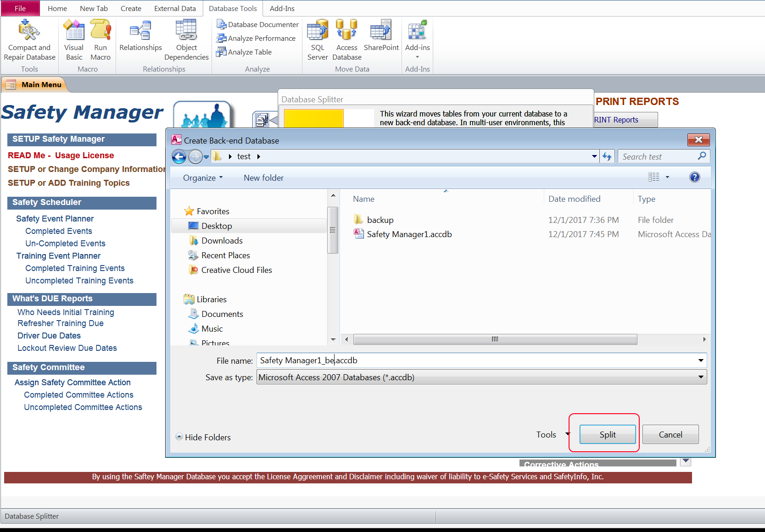
Task: Launch the Database Documenter
Action: pyautogui.click(x=257, y=24)
